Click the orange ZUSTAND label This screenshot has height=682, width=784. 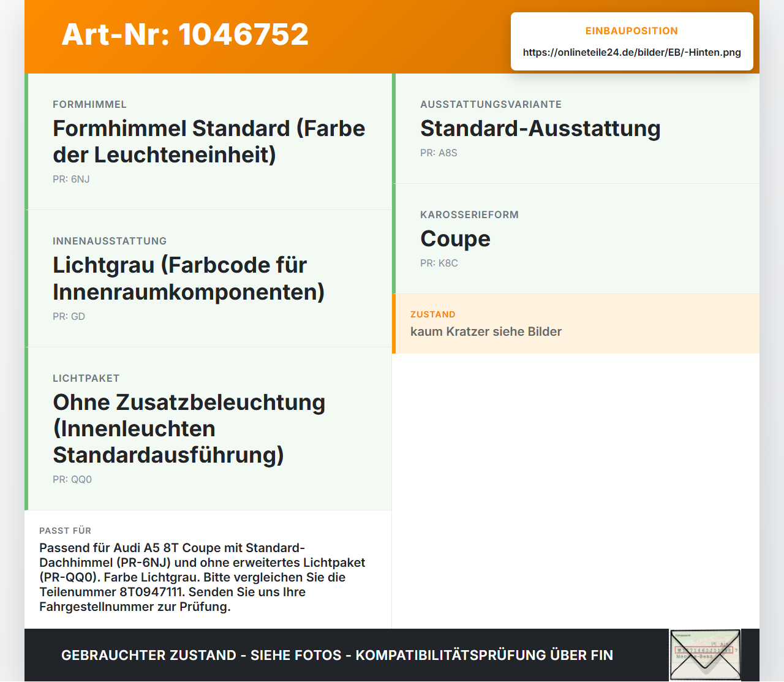pyautogui.click(x=433, y=314)
